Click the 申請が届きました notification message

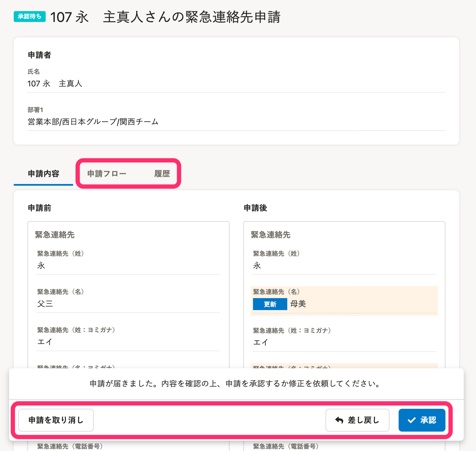point(235,384)
